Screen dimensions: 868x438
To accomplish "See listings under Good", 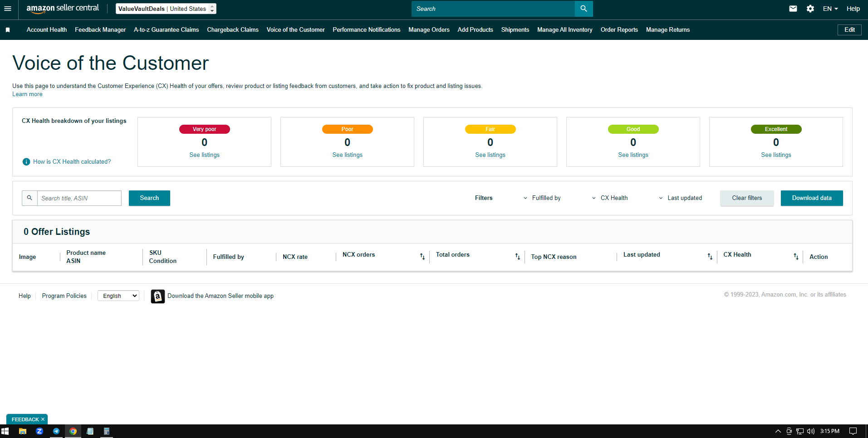I will [633, 155].
